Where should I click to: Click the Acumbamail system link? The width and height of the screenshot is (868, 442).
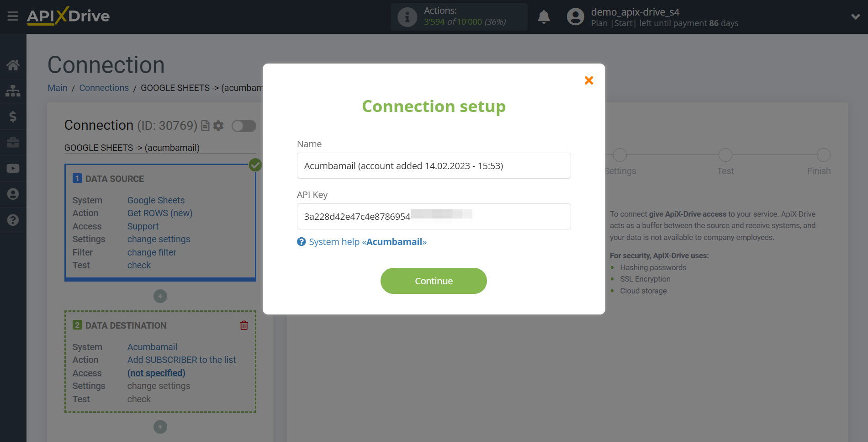152,347
